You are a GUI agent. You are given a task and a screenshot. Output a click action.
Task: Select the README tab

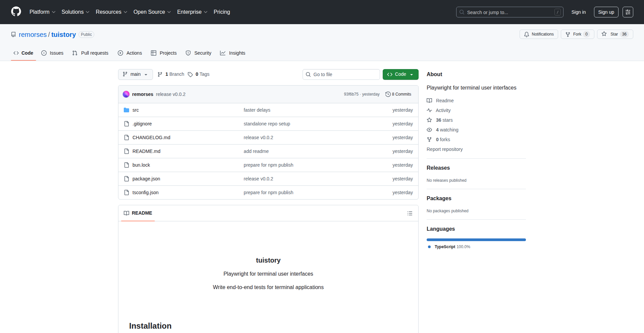(x=138, y=213)
